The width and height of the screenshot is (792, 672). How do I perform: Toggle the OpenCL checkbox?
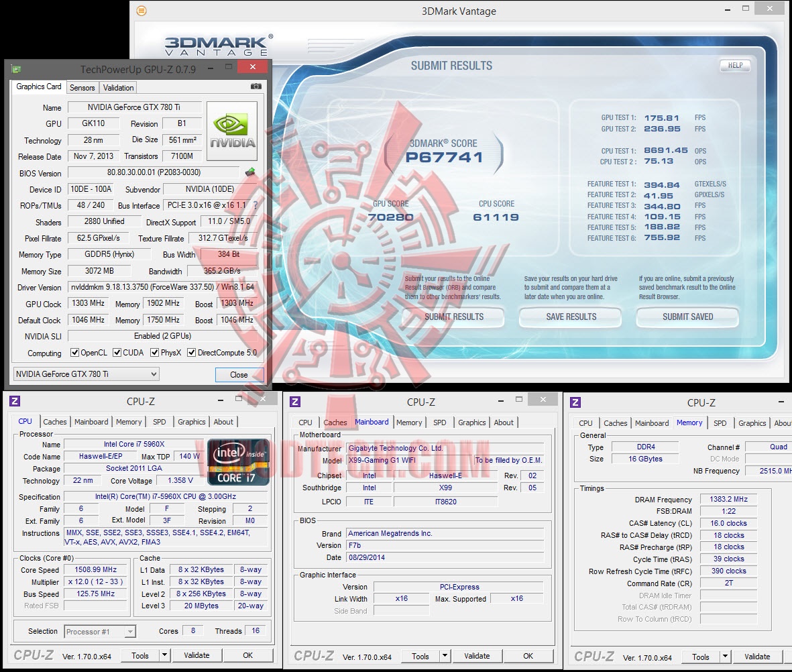pos(74,353)
